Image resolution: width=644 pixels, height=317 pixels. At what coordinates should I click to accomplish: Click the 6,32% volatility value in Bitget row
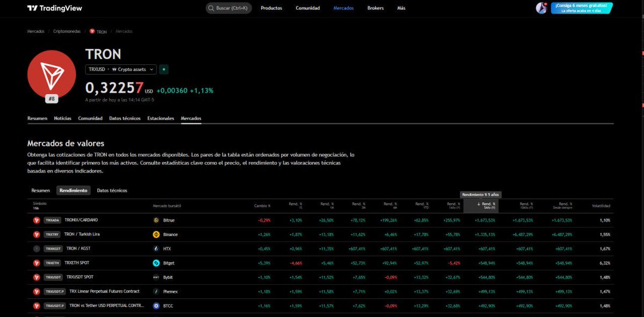point(605,263)
